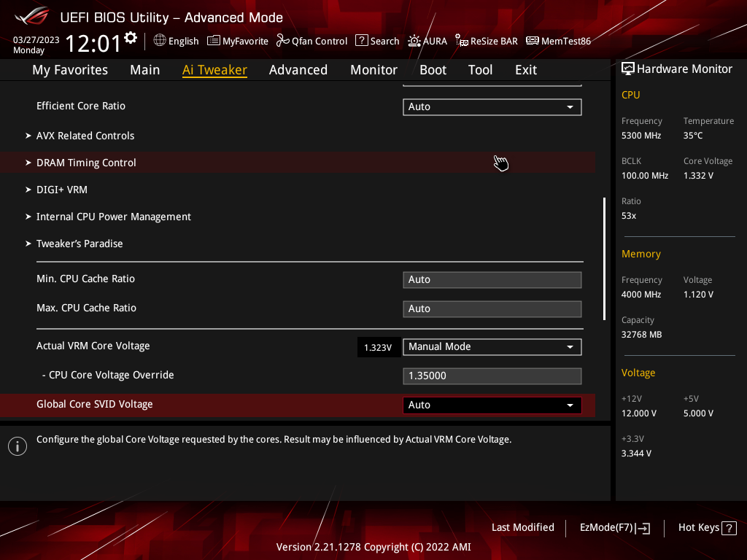Launch MemTest86 memory icon
This screenshot has height=560, width=747.
coord(532,41)
